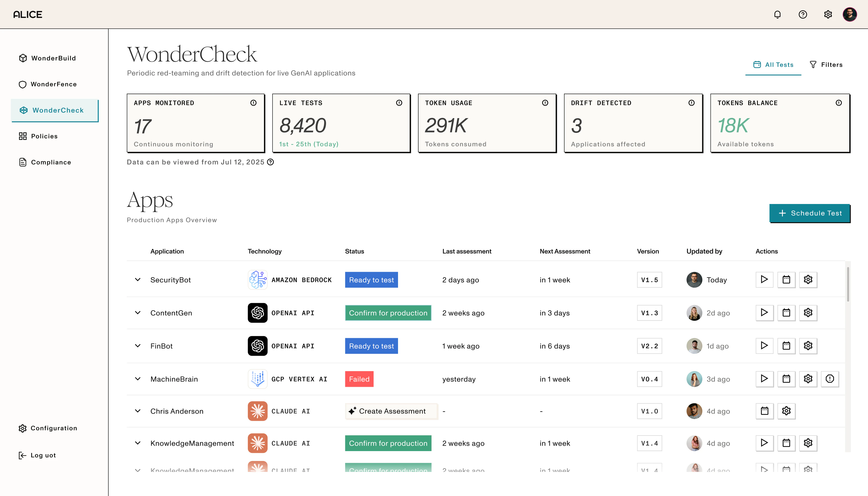Viewport: 868px width, 496px height.
Task: Click the help question mark icon
Action: [x=803, y=15]
